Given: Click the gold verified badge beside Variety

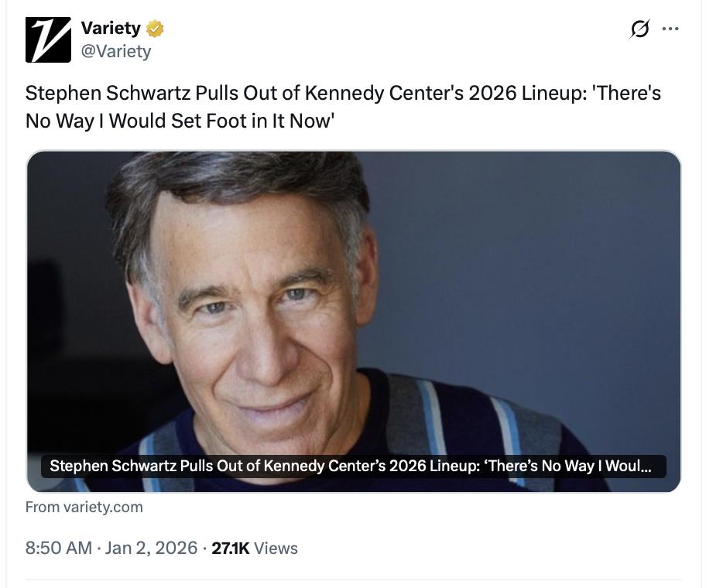Looking at the screenshot, I should point(155,29).
